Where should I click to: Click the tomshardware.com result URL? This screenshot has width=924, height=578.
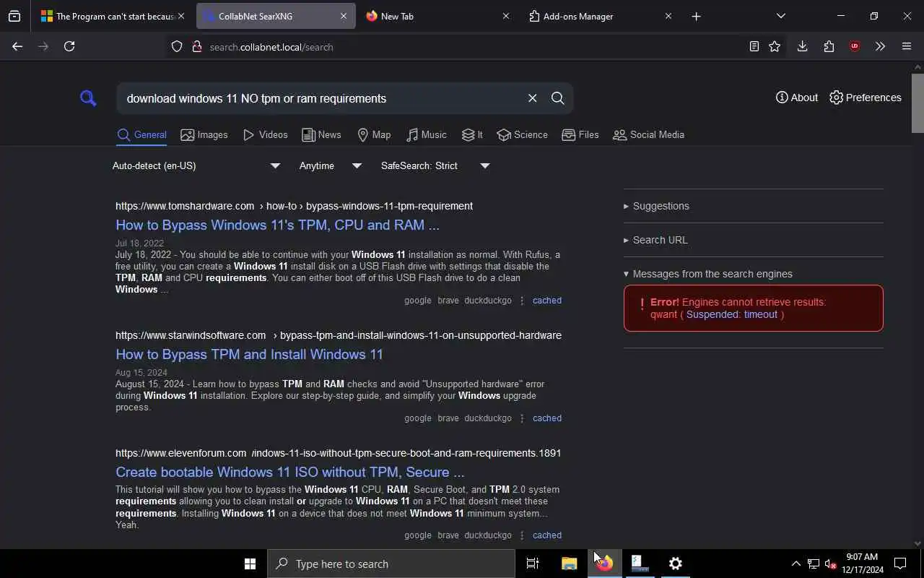(294, 206)
